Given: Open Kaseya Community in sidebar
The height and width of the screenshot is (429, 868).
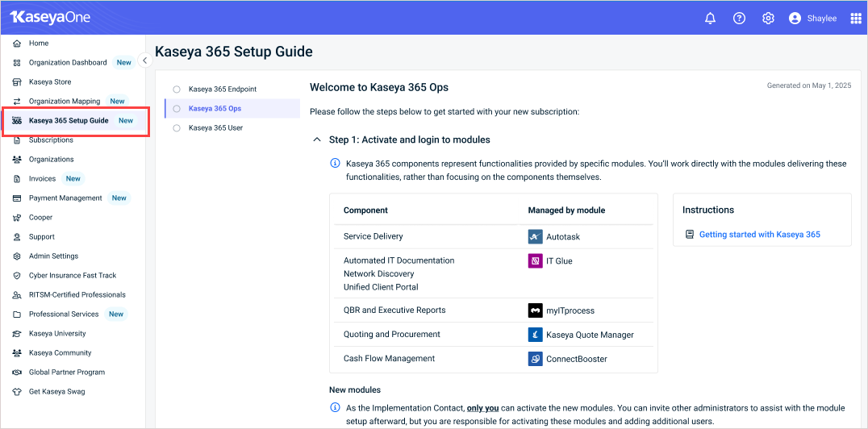Looking at the screenshot, I should click(61, 353).
